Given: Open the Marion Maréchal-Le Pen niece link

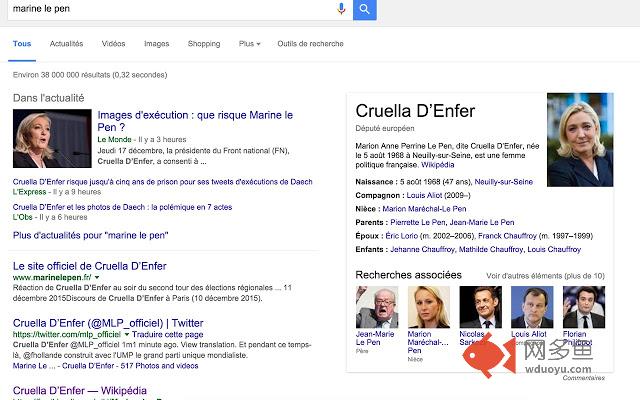Looking at the screenshot, I should [x=424, y=209].
